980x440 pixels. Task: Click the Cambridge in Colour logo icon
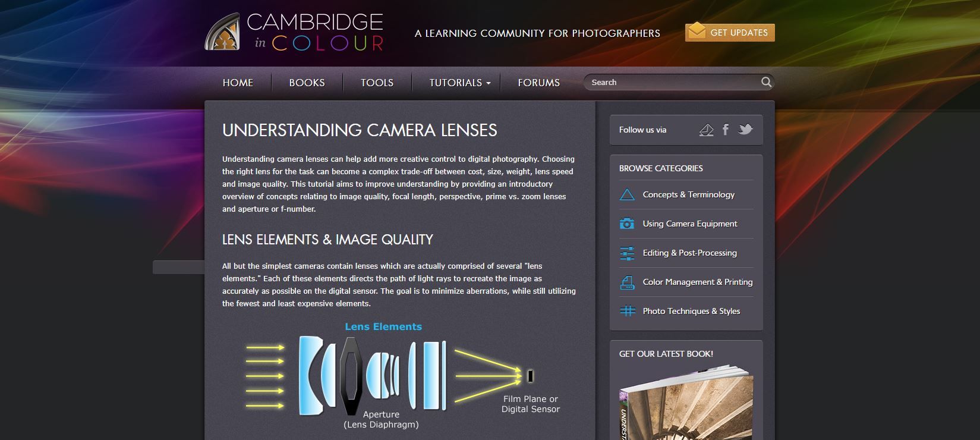tap(222, 32)
